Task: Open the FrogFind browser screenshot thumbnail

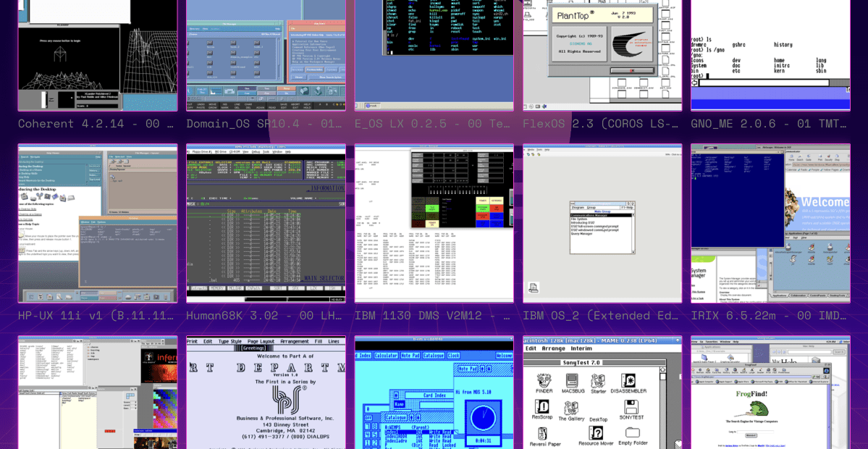Action: [x=771, y=393]
